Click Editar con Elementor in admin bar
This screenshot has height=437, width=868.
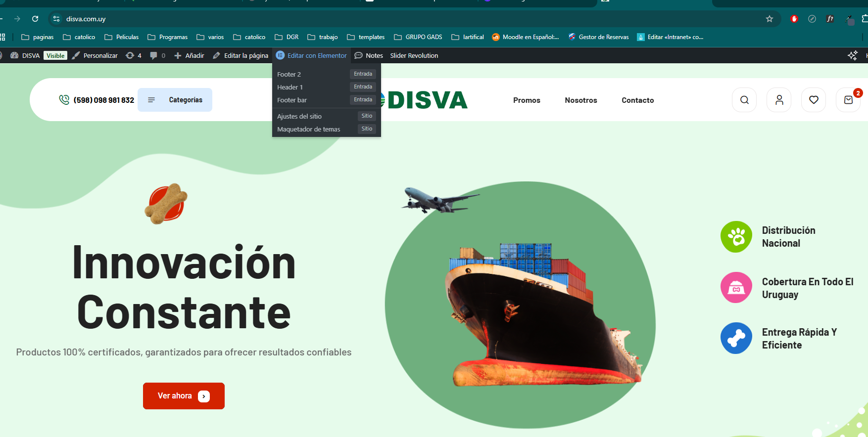pyautogui.click(x=311, y=55)
